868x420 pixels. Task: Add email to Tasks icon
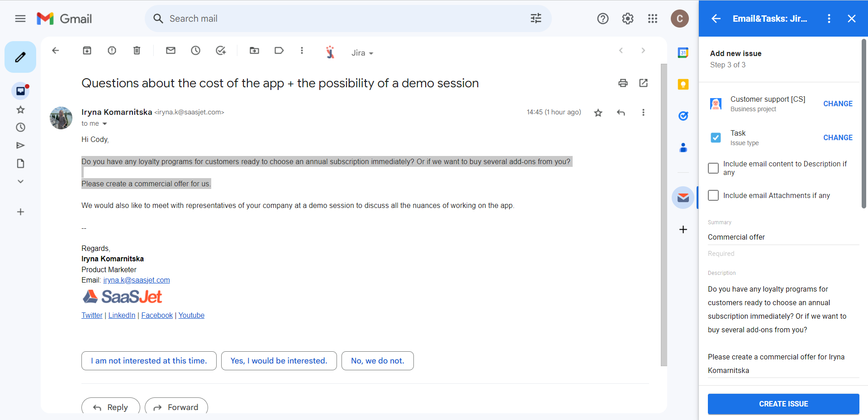coord(221,51)
